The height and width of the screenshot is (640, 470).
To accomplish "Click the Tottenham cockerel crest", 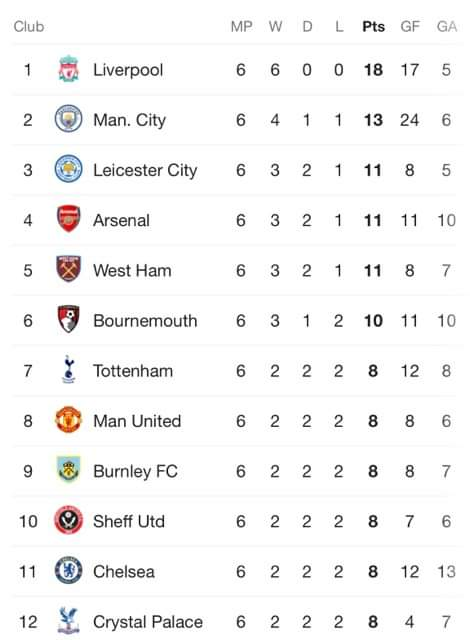I will coord(69,369).
